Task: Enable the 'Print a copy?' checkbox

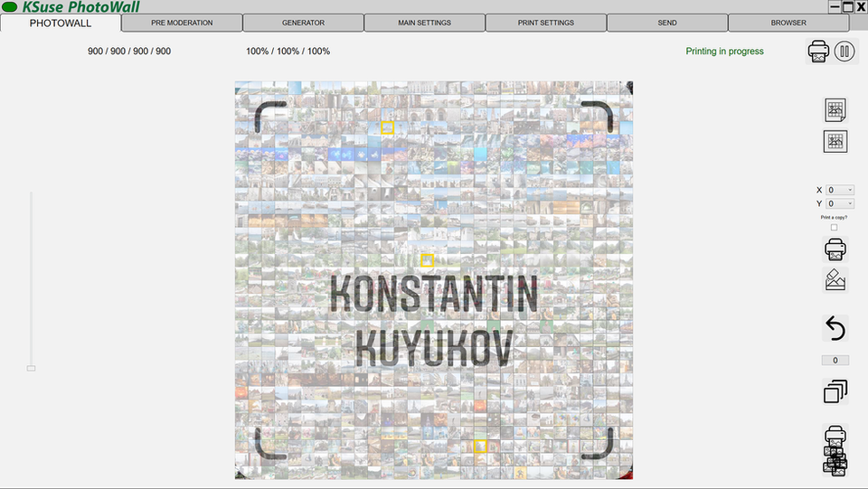Action: click(834, 228)
